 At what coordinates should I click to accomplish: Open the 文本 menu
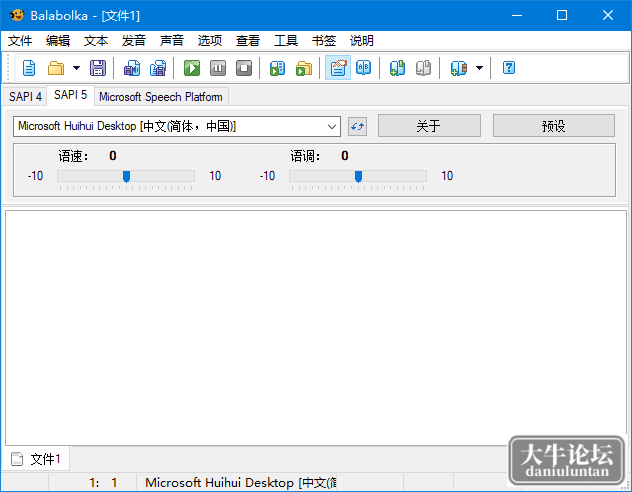click(x=96, y=40)
